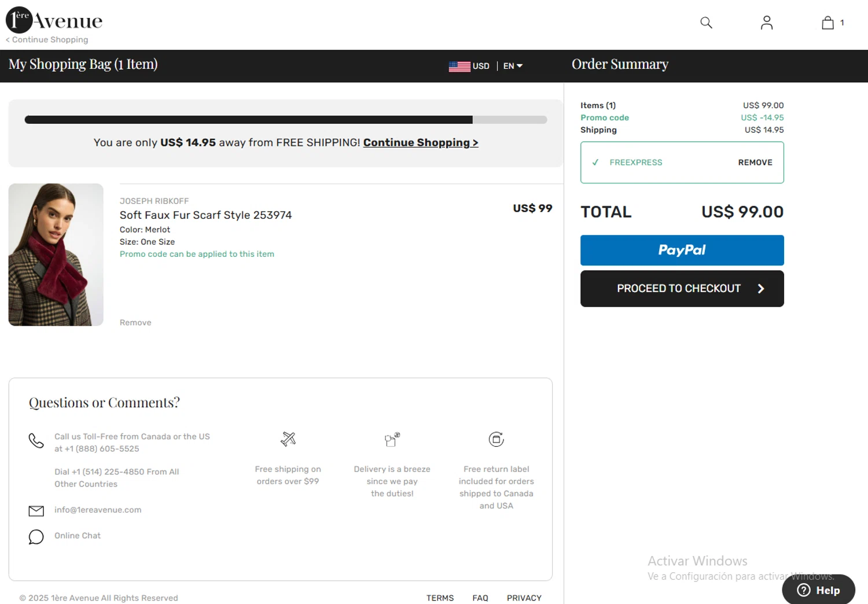Click the FREEXPRESS green checkmark

595,163
